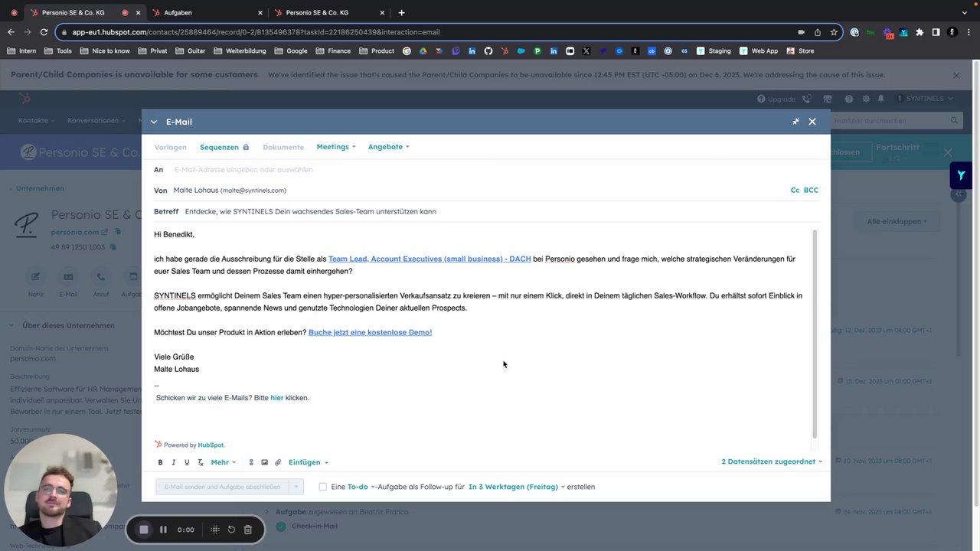Open the Staging bookmark
Image resolution: width=980 pixels, height=551 pixels.
713,51
